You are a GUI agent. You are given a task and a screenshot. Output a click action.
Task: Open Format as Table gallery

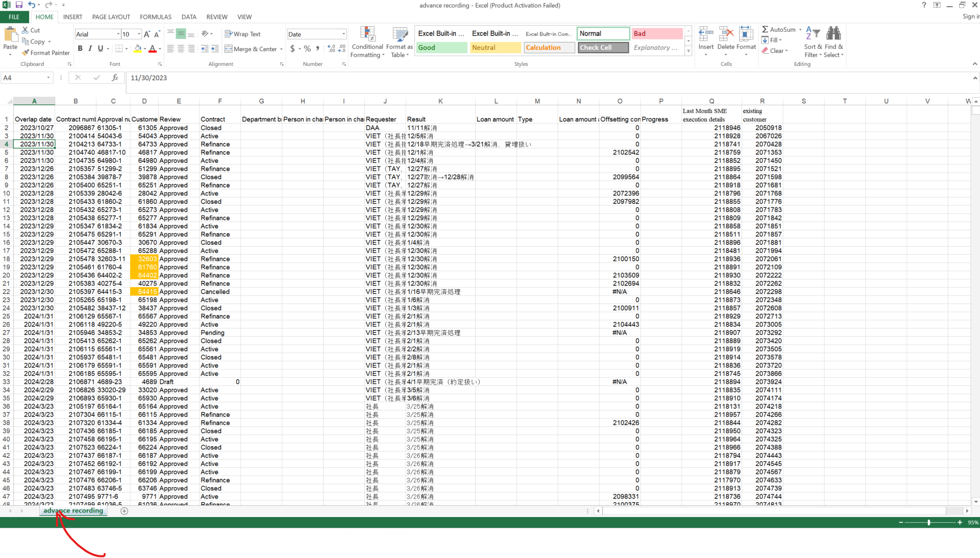coord(399,42)
